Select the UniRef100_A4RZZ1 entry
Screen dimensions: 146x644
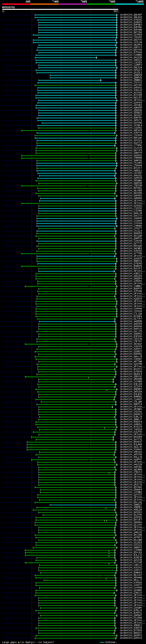coord(131,60)
